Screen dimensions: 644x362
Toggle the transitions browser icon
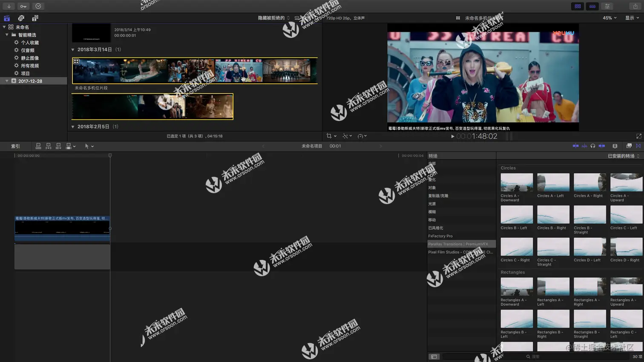point(638,146)
